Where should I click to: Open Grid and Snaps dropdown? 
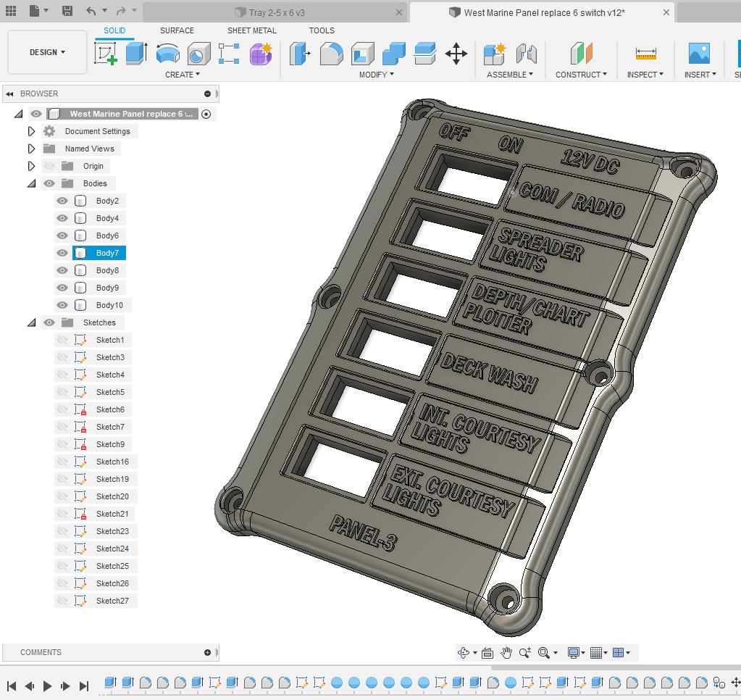[x=599, y=653]
